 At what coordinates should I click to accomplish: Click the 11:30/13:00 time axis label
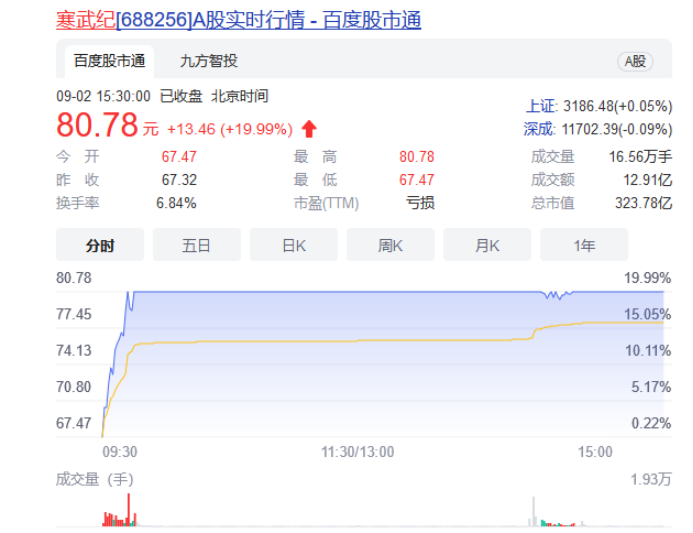coord(358,452)
